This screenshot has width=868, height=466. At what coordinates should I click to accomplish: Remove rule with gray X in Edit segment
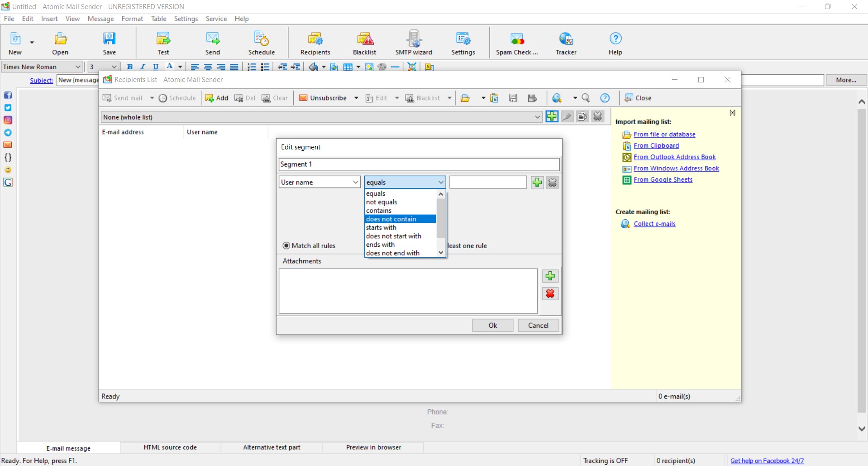(553, 183)
